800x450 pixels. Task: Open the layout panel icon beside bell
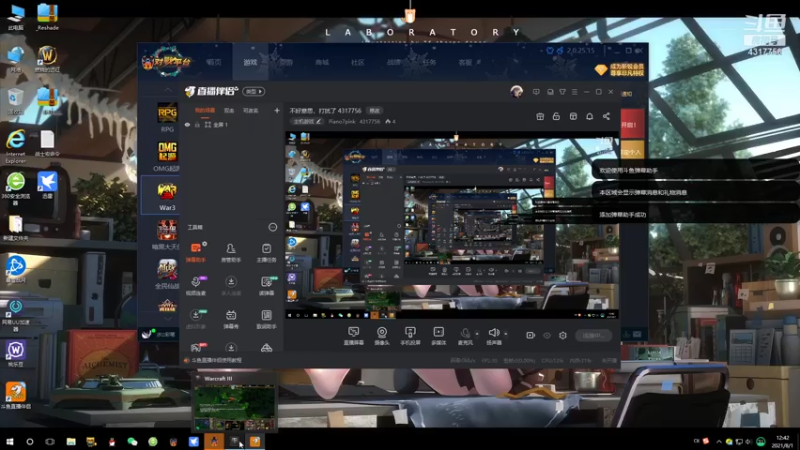point(573,116)
